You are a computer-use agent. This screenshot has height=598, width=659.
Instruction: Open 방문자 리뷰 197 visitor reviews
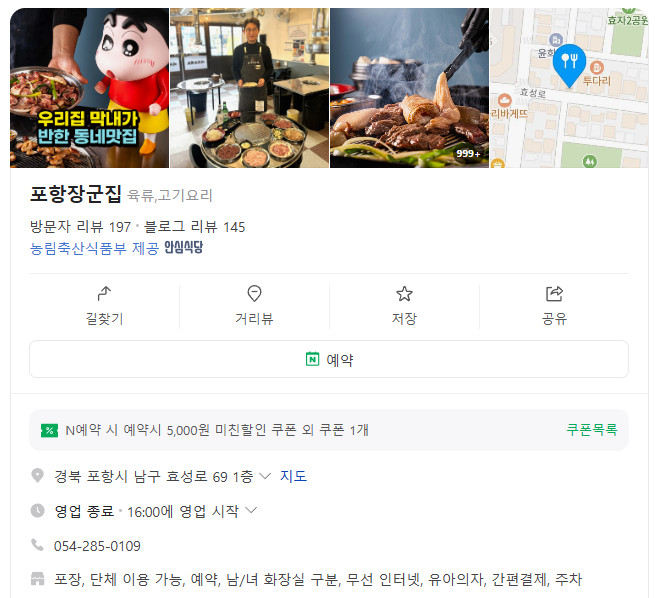80,227
